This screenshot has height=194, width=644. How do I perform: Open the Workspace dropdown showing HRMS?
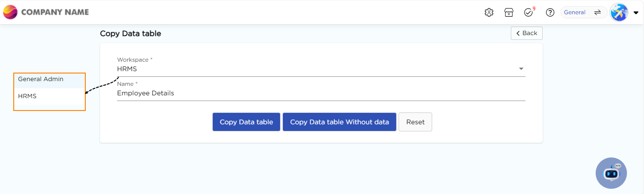(x=313, y=69)
